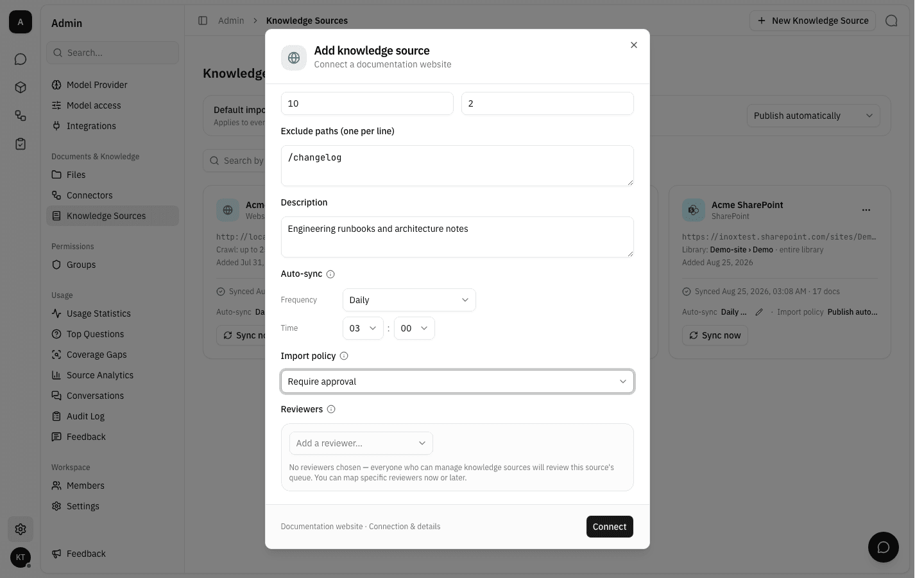Click the Reviewers info icon
This screenshot has width=924, height=578.
pyautogui.click(x=331, y=409)
